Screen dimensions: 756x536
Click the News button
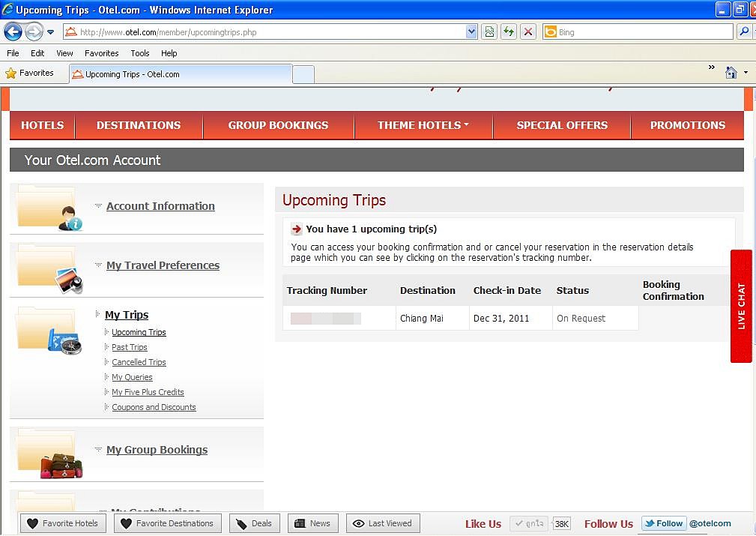(x=313, y=523)
